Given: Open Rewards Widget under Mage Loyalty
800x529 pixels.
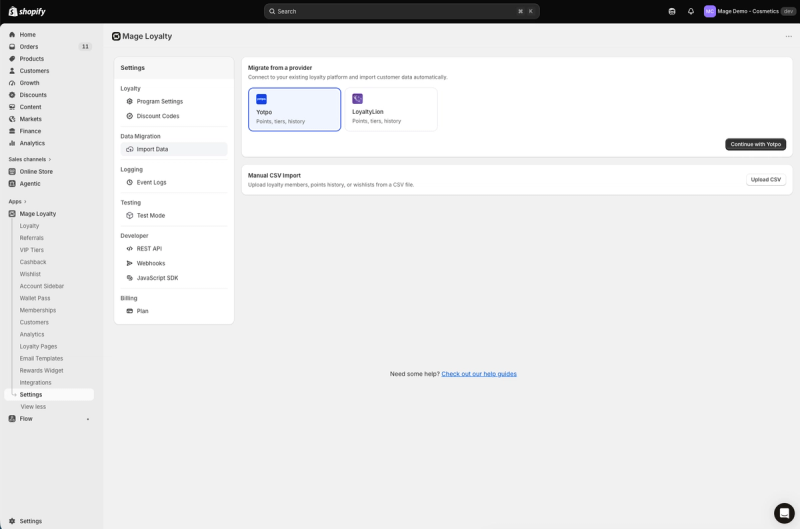Looking at the screenshot, I should click(x=41, y=371).
